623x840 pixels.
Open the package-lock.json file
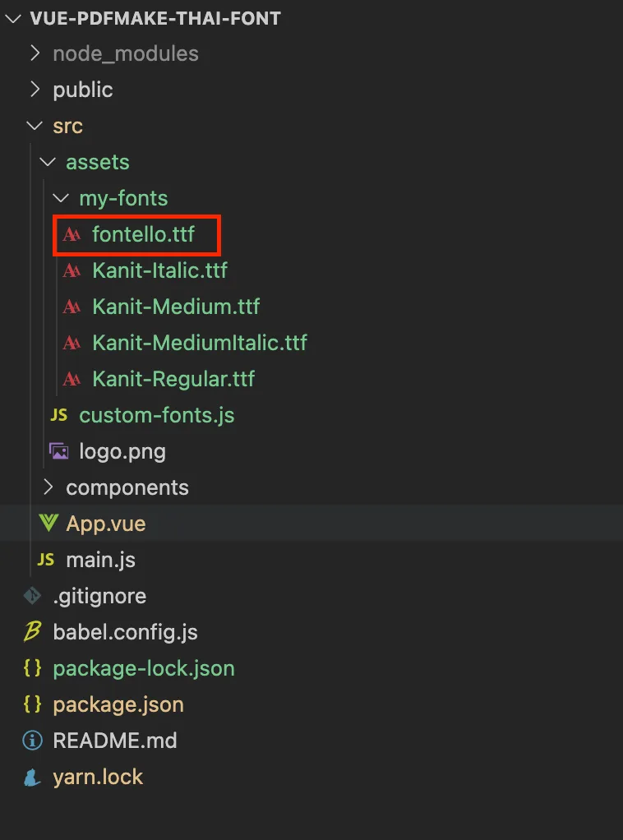pos(144,668)
